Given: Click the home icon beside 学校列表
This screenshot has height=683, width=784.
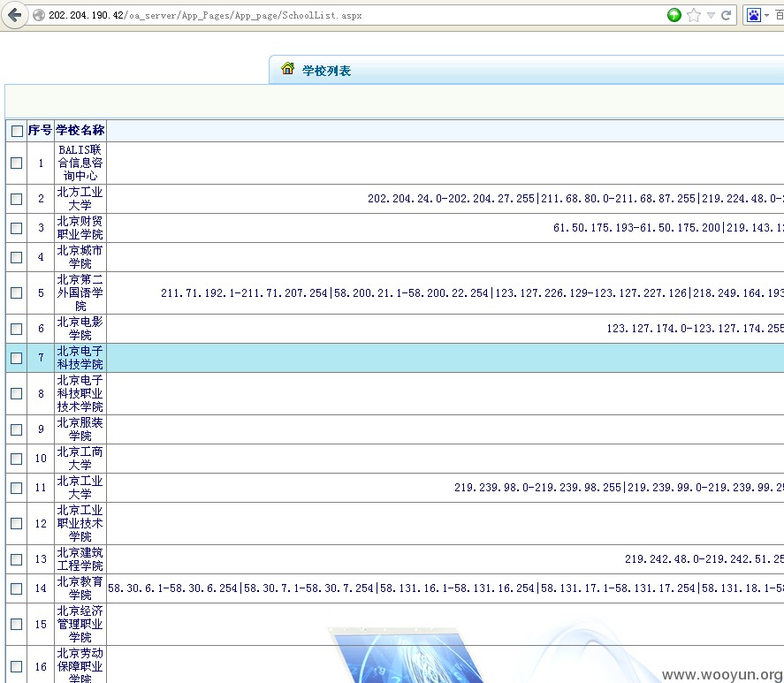Looking at the screenshot, I should [x=287, y=69].
